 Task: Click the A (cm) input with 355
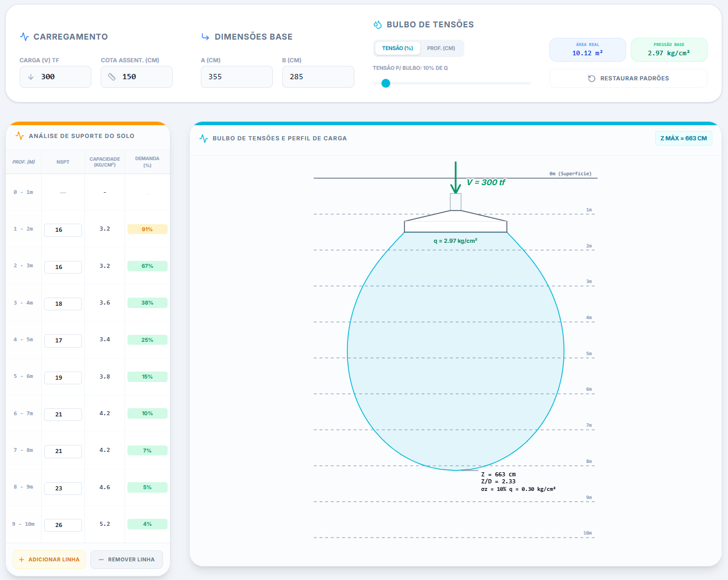pos(236,77)
